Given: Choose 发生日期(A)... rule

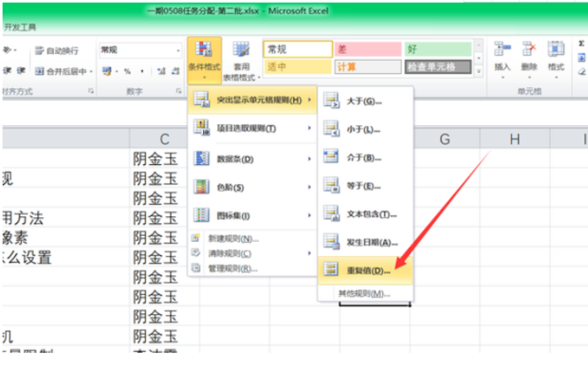Looking at the screenshot, I should (366, 243).
